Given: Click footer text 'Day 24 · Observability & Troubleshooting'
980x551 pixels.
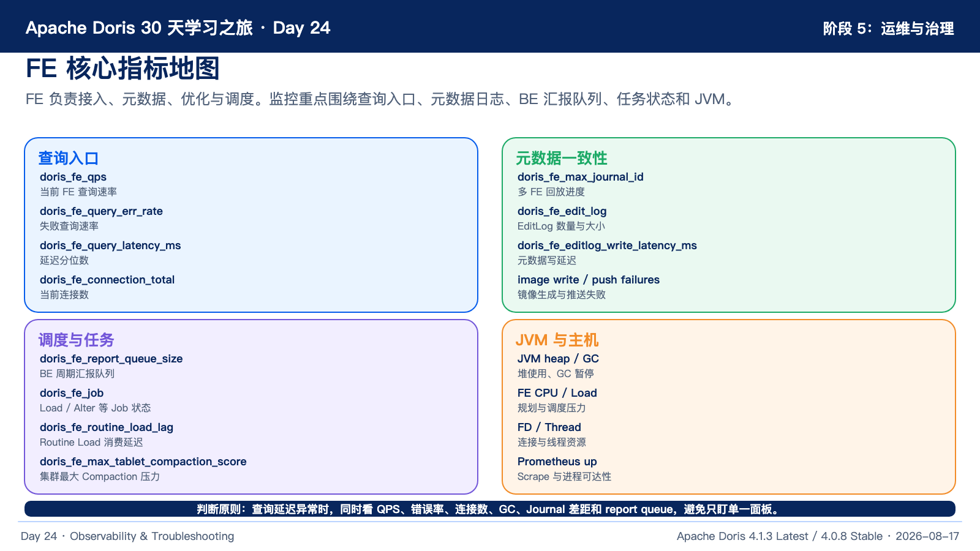Looking at the screenshot, I should point(127,536).
